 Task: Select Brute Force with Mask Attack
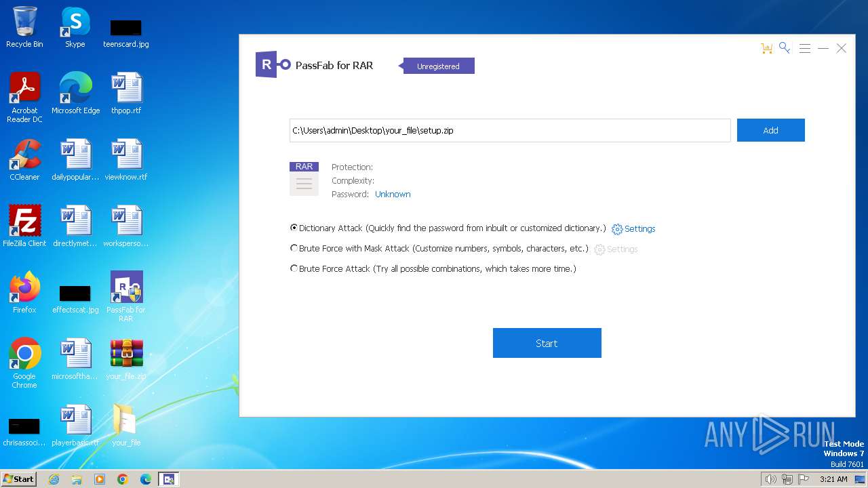click(439, 249)
